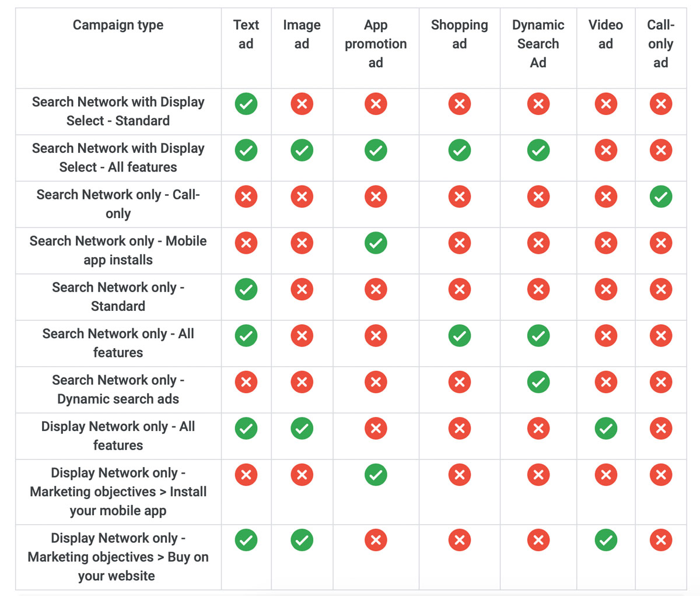Click red X for Call-only ad in Dynamic search ads row
The width and height of the screenshot is (700, 596).
(x=661, y=382)
